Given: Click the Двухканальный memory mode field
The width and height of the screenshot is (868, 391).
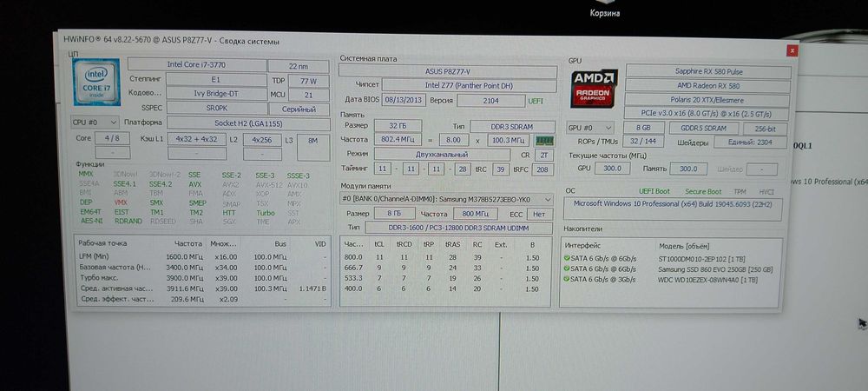Looking at the screenshot, I should tap(442, 155).
